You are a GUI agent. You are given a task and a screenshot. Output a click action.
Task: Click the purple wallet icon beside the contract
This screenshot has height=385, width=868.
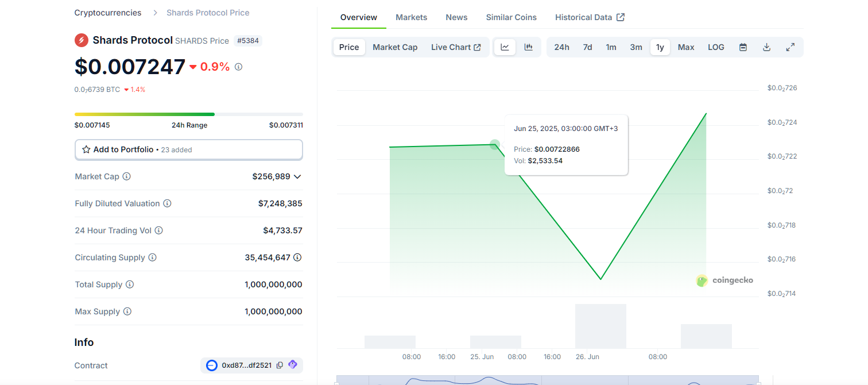(x=293, y=365)
